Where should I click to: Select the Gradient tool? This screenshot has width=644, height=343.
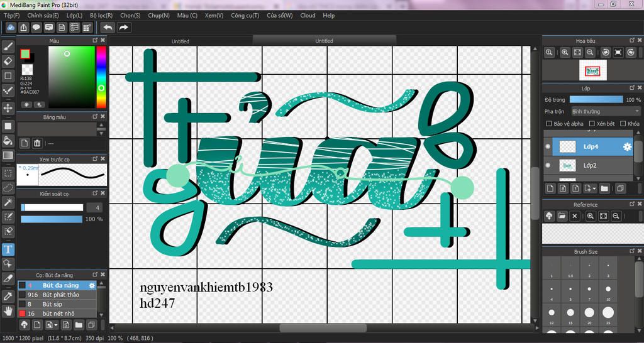tap(8, 156)
